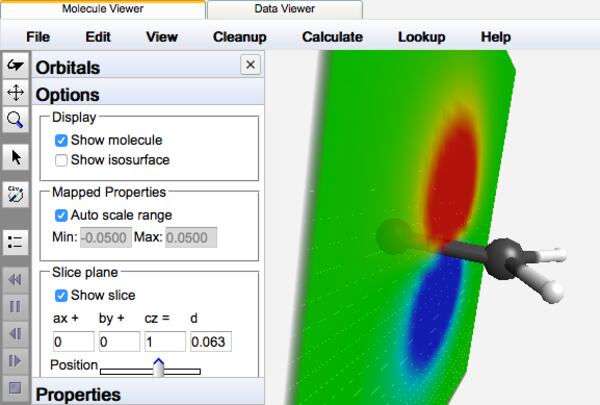This screenshot has height=405, width=600.
Task: Enable the Show isosurface checkbox
Action: tap(61, 159)
